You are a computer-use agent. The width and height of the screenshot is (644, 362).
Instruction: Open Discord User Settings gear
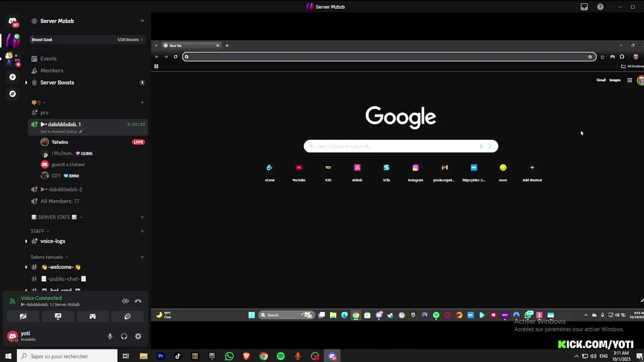(138, 336)
